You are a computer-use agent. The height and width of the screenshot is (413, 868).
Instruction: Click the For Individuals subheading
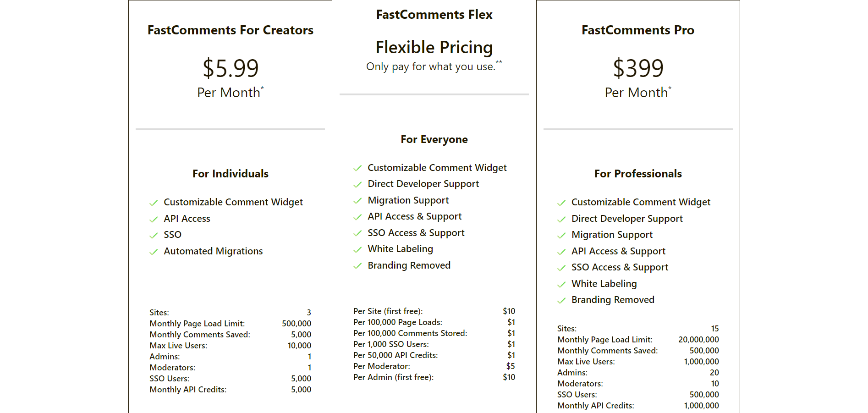230,174
